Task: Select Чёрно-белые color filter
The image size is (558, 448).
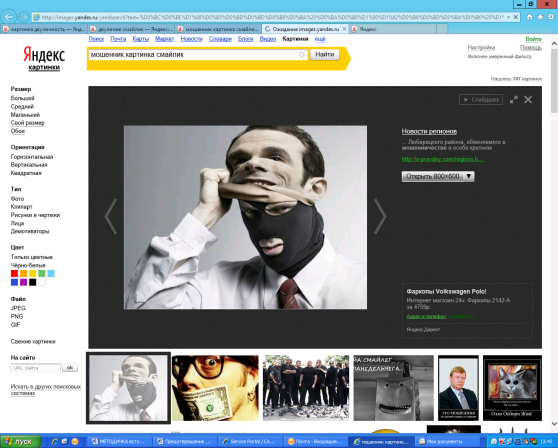Action: [x=28, y=265]
